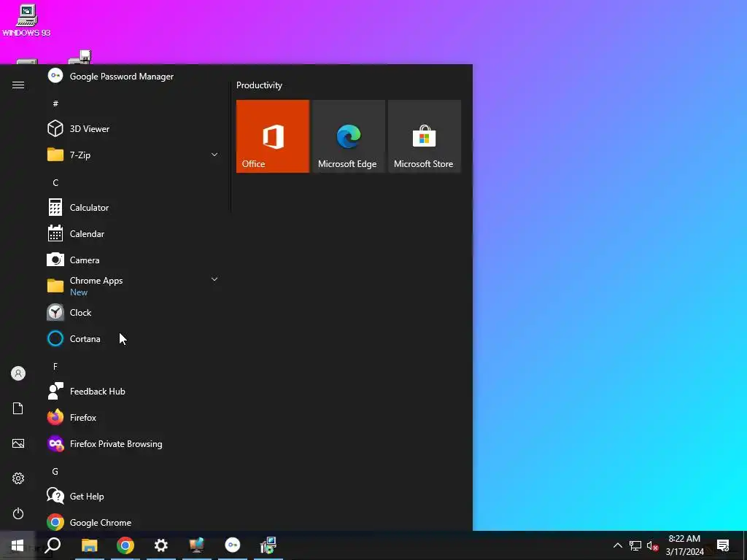Screen dimensions: 747x560
Task: Open Microsoft Store tile
Action: coord(425,136)
